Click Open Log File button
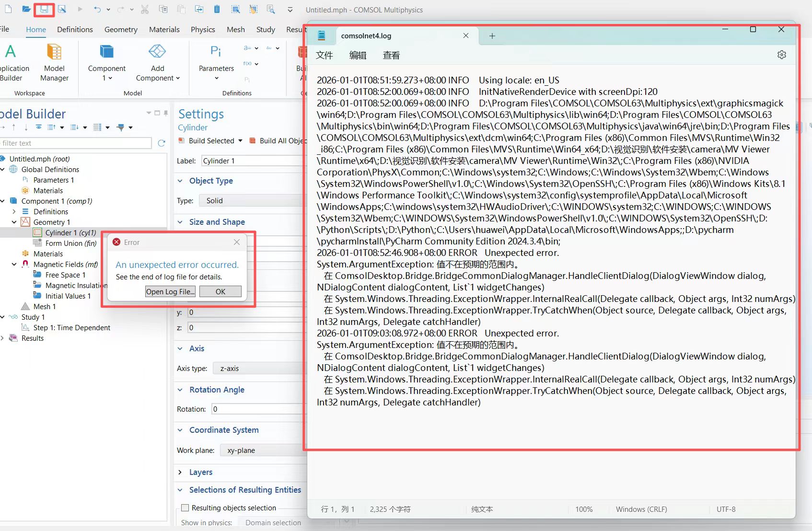Screen dimensions: 812x531 [170, 291]
